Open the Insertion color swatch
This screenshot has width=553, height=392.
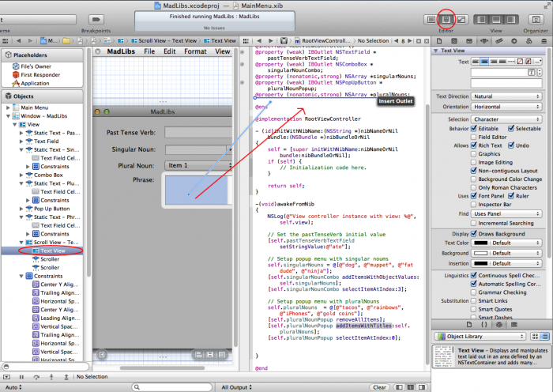480,263
